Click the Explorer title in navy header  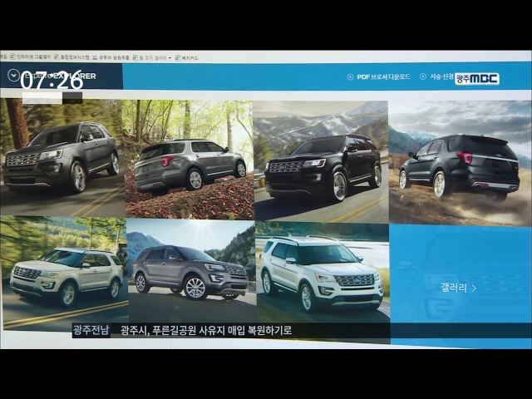[60, 76]
